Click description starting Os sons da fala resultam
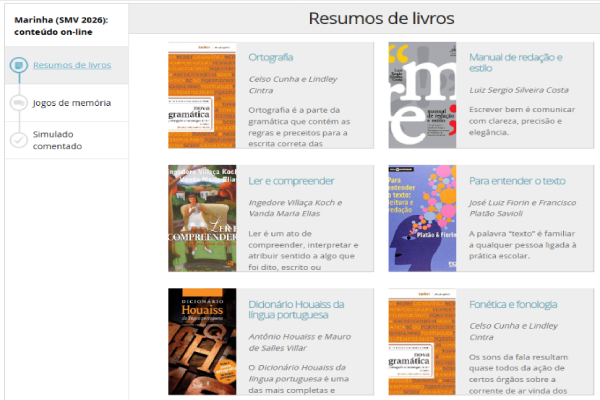600x400 pixels. [518, 374]
